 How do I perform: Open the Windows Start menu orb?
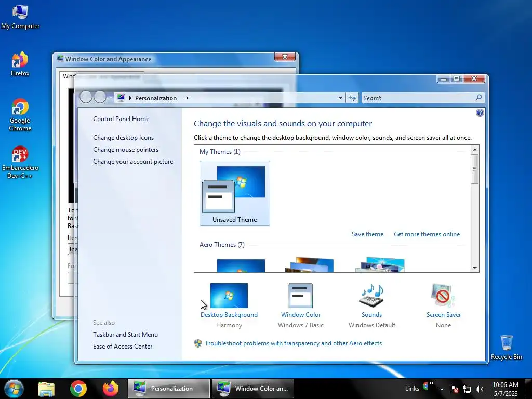(14, 389)
